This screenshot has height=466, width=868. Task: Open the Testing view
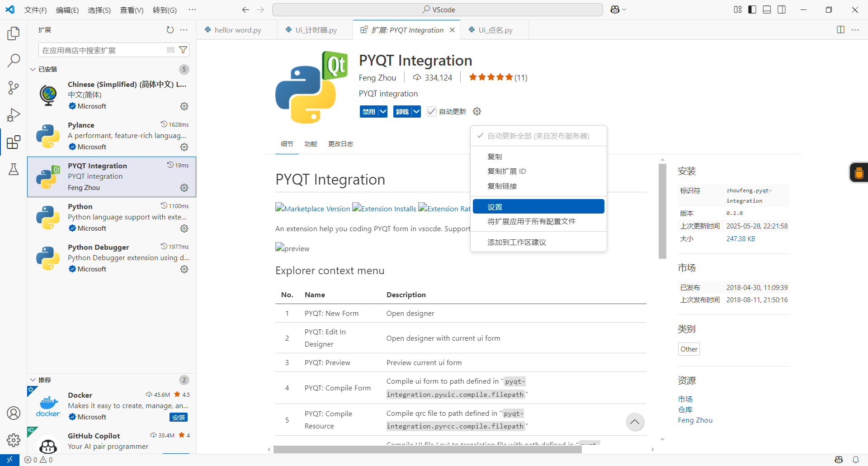pos(13,169)
